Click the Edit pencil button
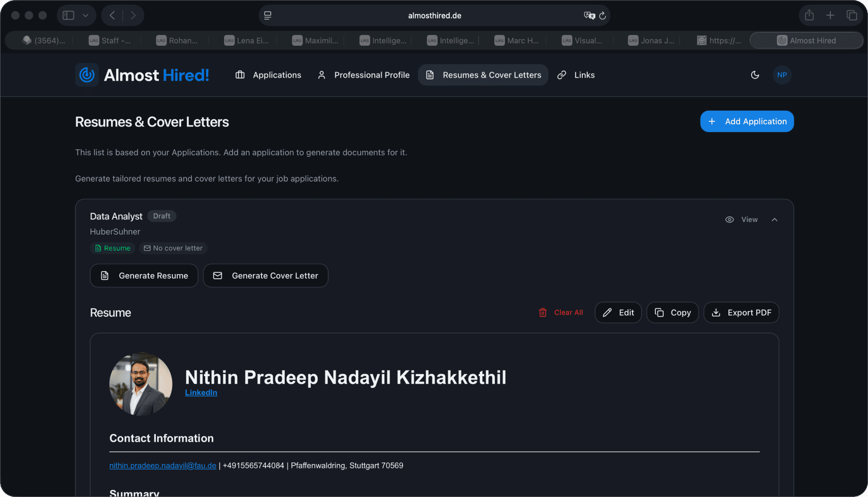This screenshot has height=497, width=868. [x=618, y=313]
